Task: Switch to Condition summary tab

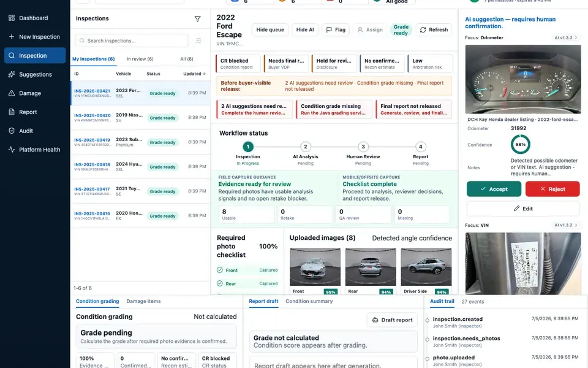Action: click(309, 301)
